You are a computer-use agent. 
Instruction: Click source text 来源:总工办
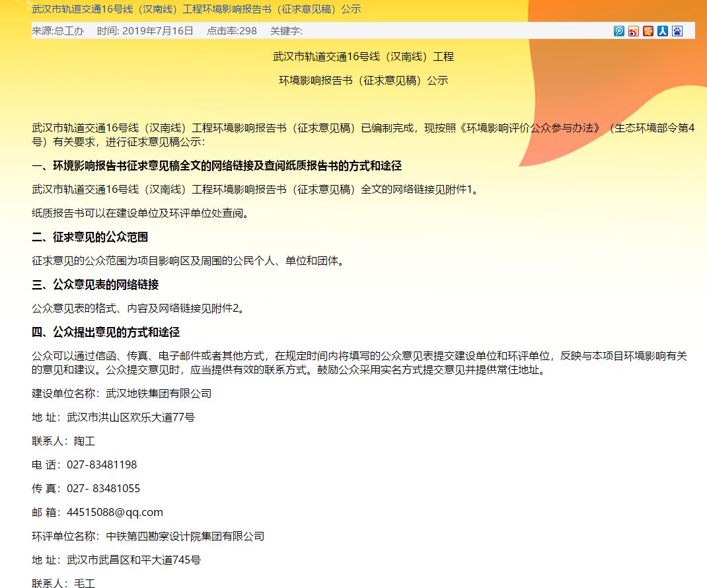click(x=57, y=30)
